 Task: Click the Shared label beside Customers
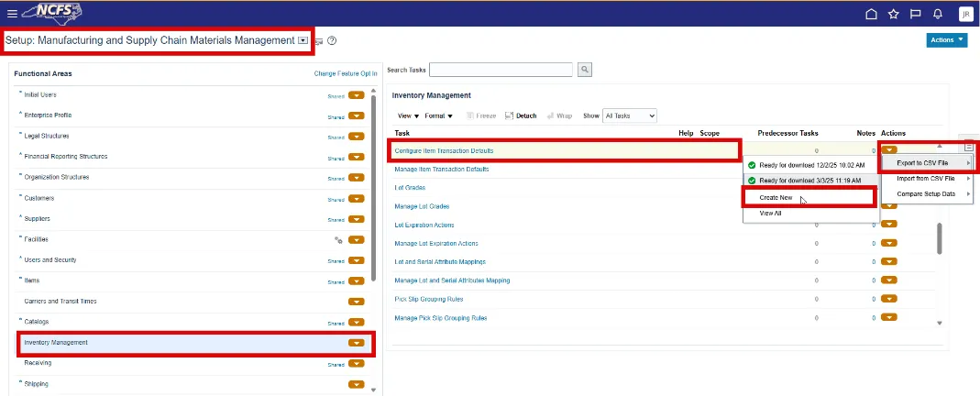click(x=336, y=199)
